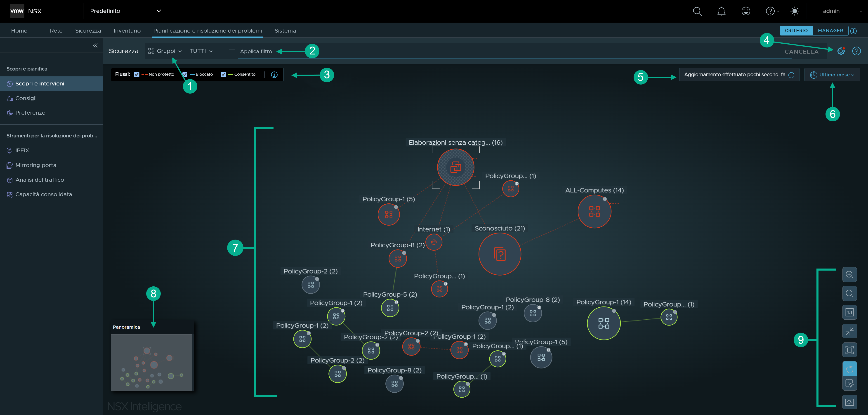The width and height of the screenshot is (868, 415).
Task: Click the zoom in icon
Action: [x=849, y=275]
